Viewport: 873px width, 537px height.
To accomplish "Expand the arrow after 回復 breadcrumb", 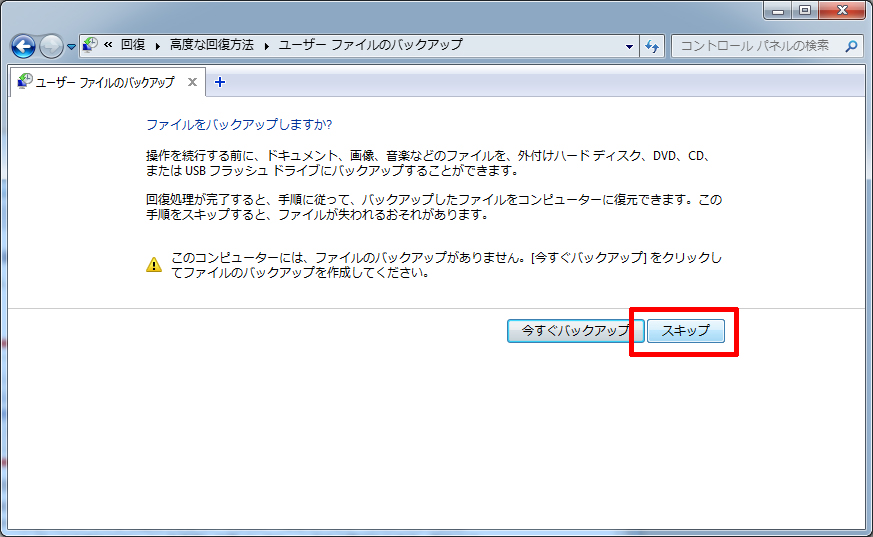I will click(x=157, y=46).
